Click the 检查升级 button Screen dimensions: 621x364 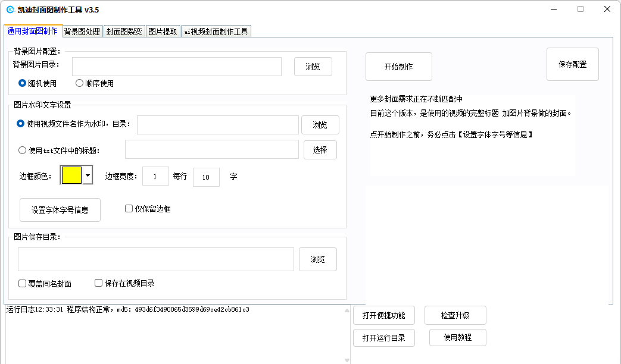[455, 315]
